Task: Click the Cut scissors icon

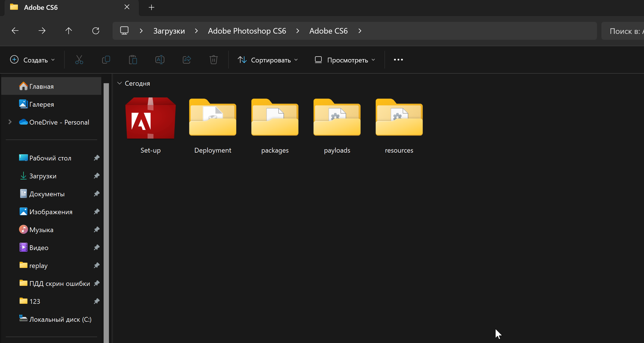Action: (x=79, y=60)
